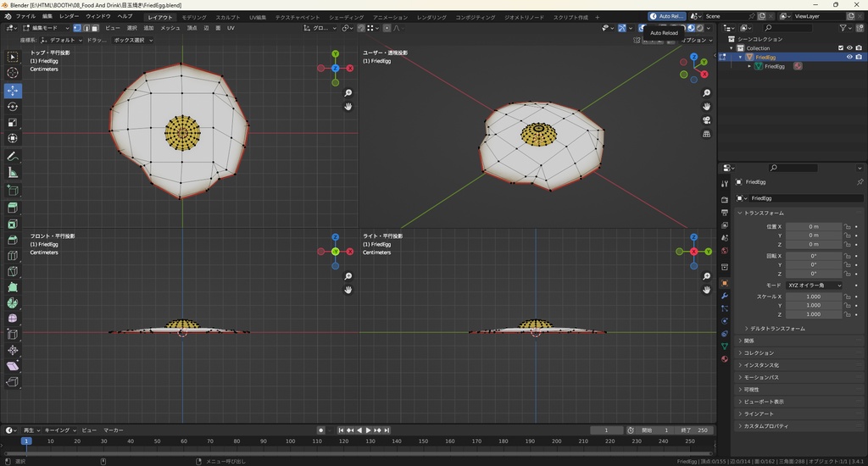
Task: Open the 編集モード mode dropdown
Action: click(47, 28)
